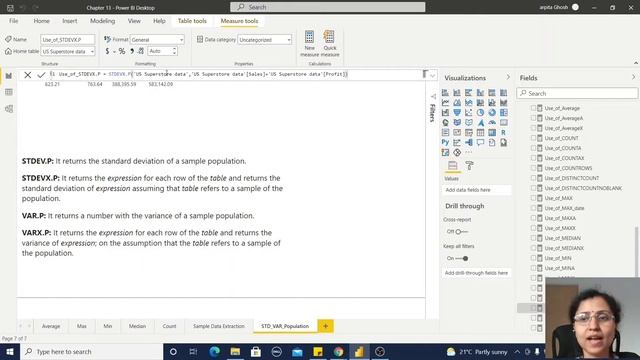
Task: Switch to Data view in left sidebar
Action: 9,92
